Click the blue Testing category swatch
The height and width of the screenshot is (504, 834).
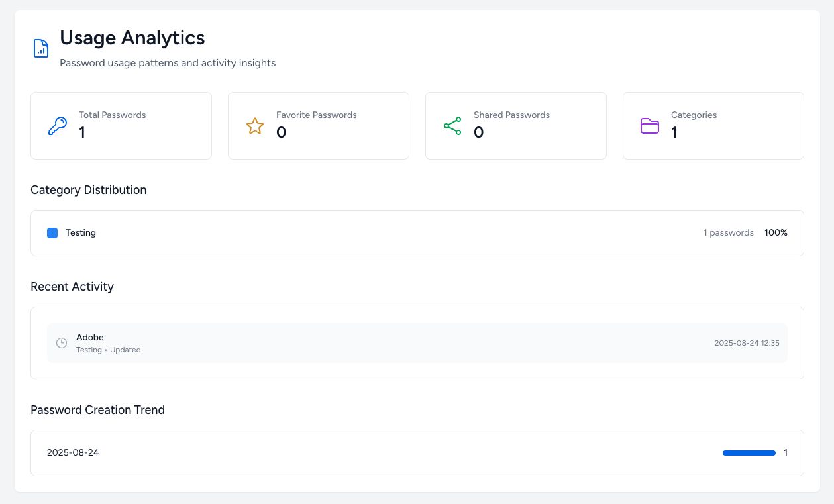[x=52, y=233]
